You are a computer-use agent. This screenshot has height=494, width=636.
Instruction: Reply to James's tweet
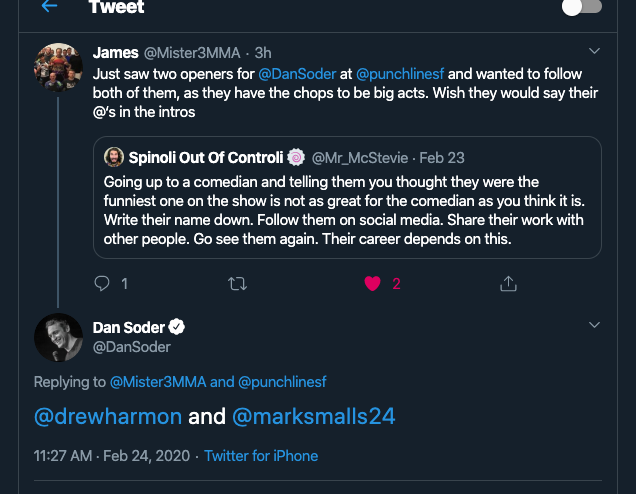coord(101,284)
